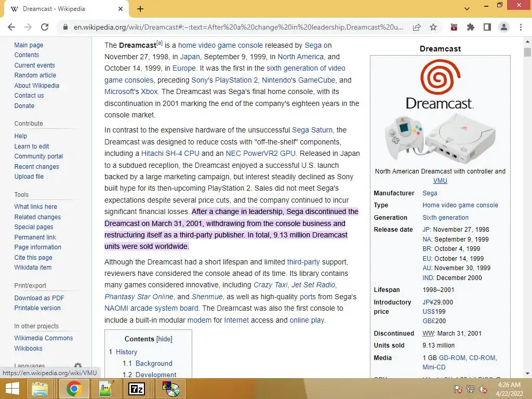This screenshot has width=532, height=399.
Task: Follow the Home video game console infobox link
Action: pos(460,205)
